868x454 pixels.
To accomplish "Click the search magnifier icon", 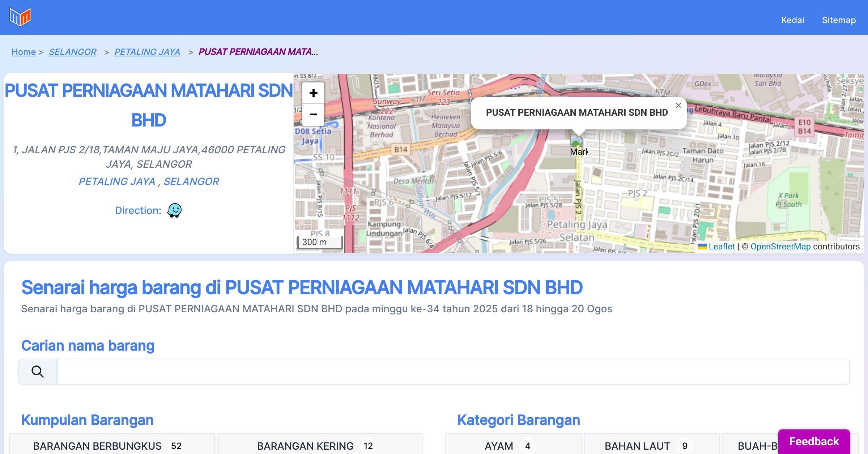I will pyautogui.click(x=38, y=372).
